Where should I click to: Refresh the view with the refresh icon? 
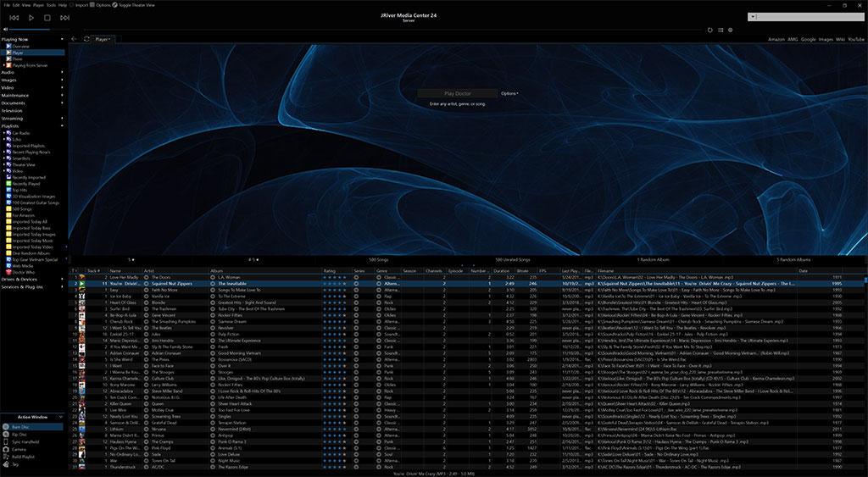click(86, 39)
